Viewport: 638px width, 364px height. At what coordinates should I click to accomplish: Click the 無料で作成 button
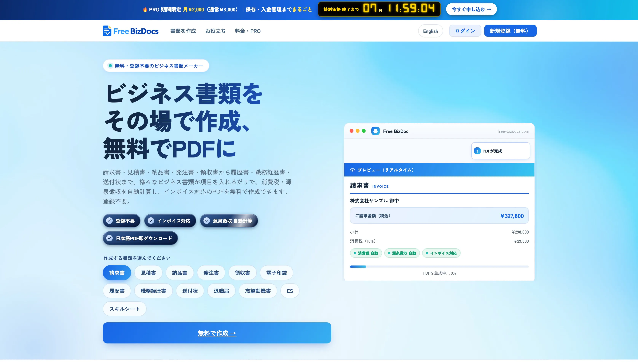pos(217,333)
